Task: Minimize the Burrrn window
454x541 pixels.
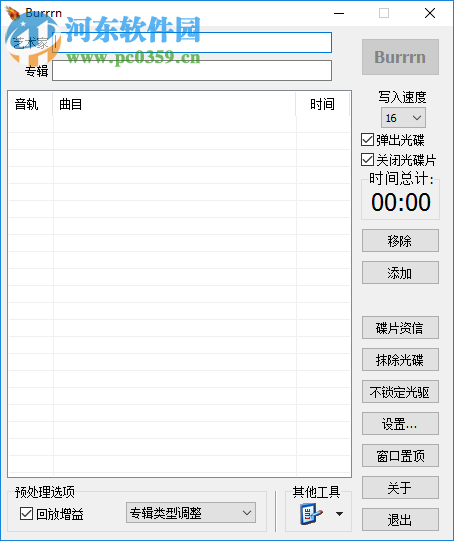Action: tap(339, 13)
